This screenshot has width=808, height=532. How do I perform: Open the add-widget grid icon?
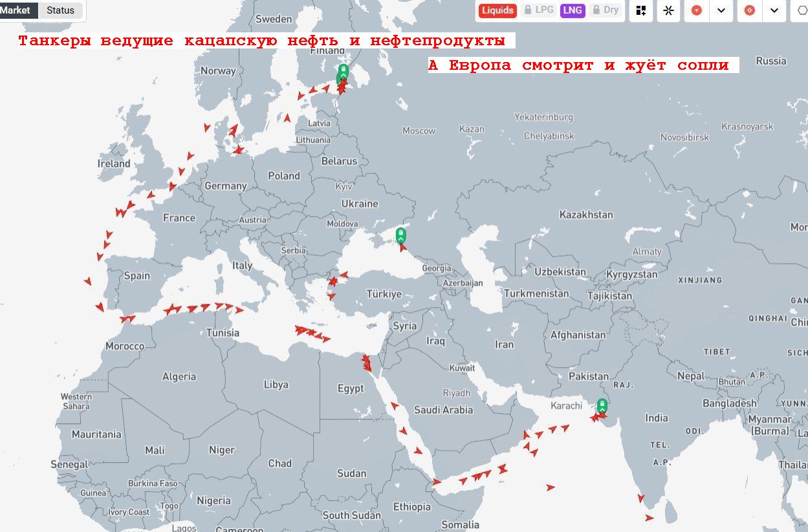click(x=641, y=10)
